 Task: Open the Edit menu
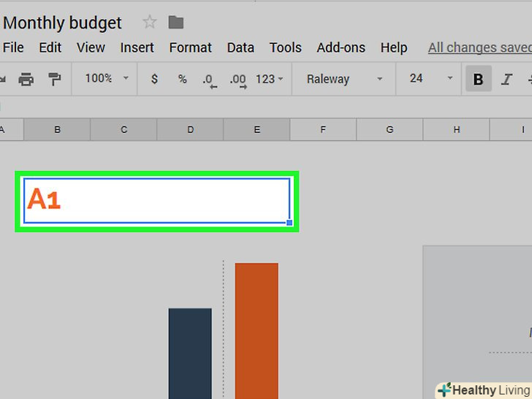tap(50, 47)
